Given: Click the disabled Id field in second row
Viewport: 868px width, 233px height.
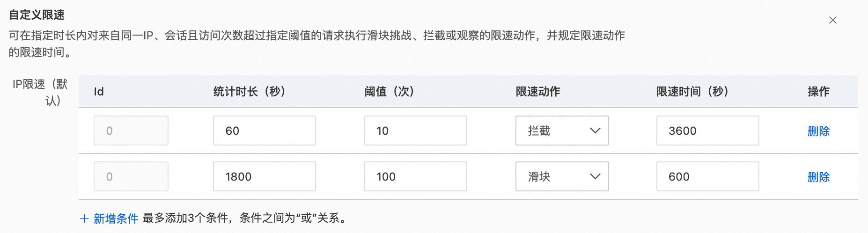Looking at the screenshot, I should click(x=131, y=176).
